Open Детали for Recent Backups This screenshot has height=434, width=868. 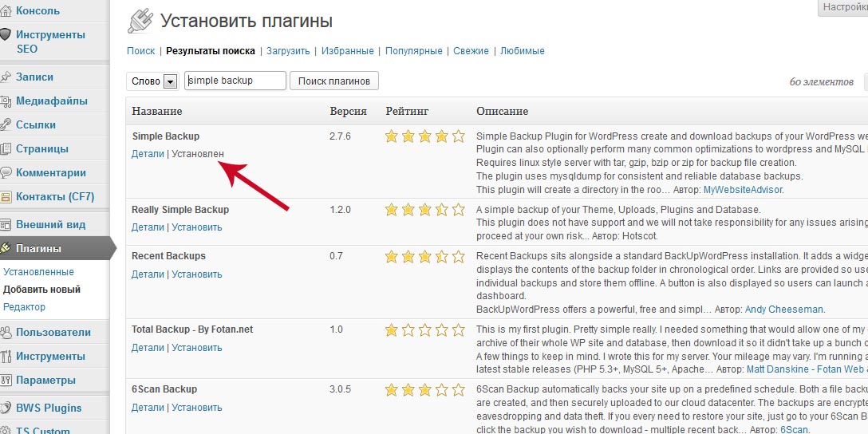click(148, 274)
